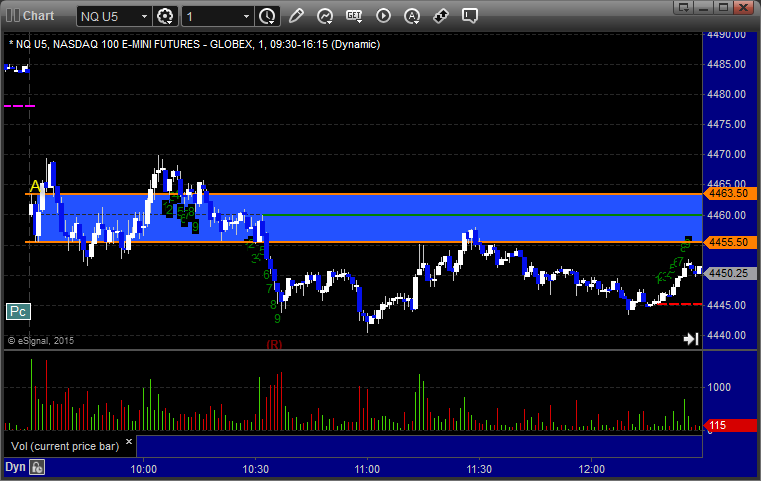Click the red dashed line near 4445

tap(679, 304)
